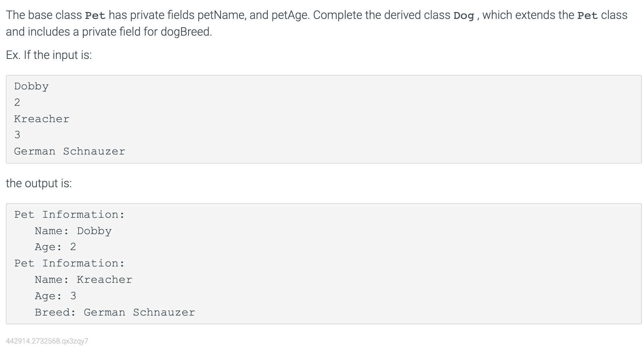Click 'Breed: German Schnauzer' output line
The image size is (644, 349).
(x=115, y=312)
